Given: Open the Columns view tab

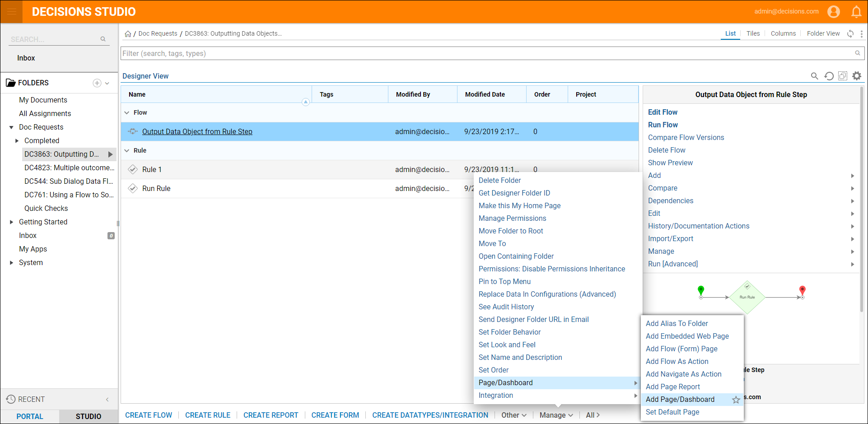Looking at the screenshot, I should [x=783, y=33].
